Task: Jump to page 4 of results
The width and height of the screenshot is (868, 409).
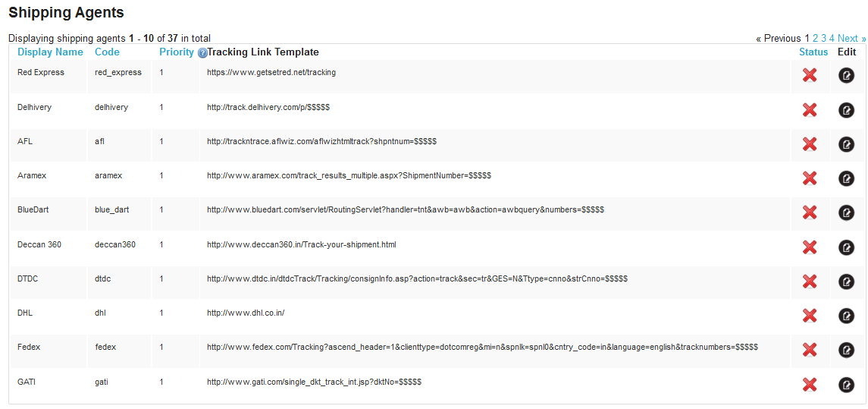Action: coord(832,38)
